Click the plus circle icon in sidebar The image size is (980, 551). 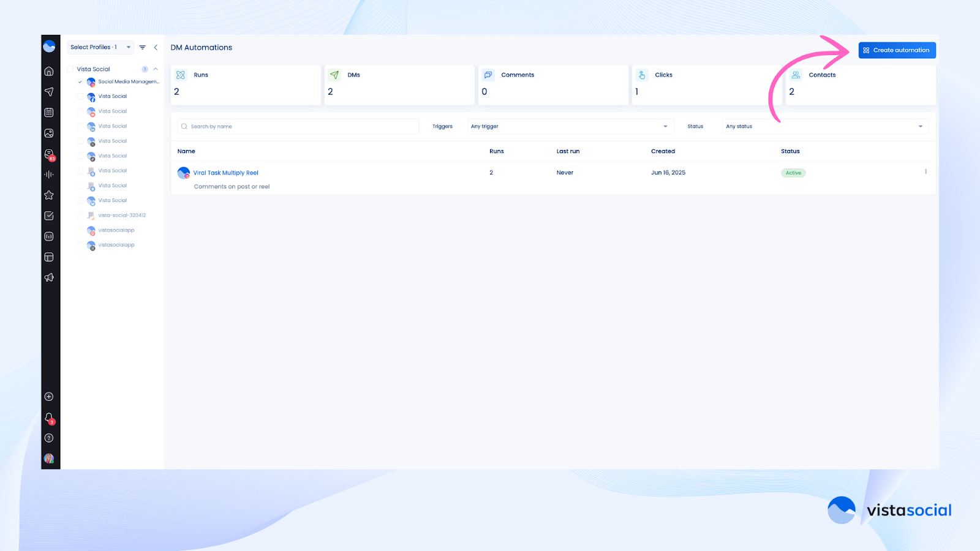pos(49,397)
